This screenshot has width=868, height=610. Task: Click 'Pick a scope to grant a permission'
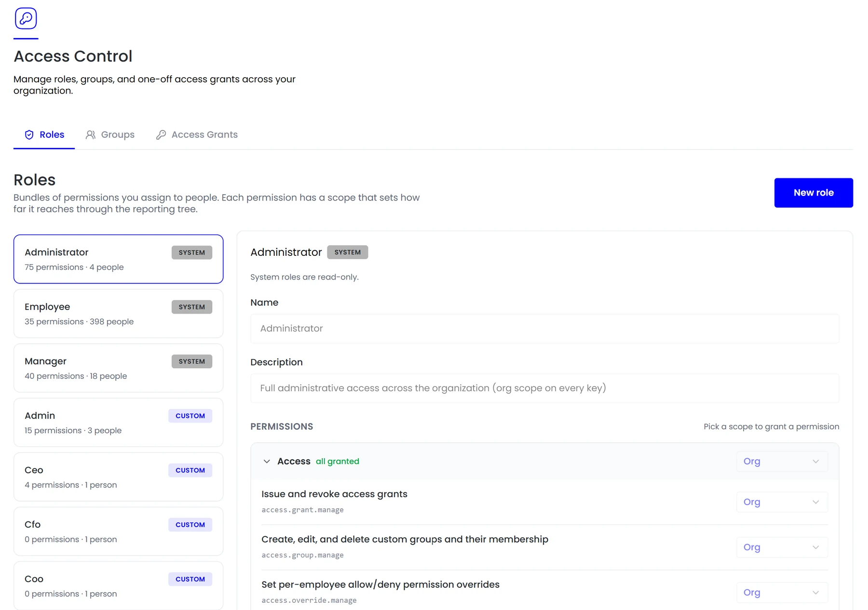772,426
